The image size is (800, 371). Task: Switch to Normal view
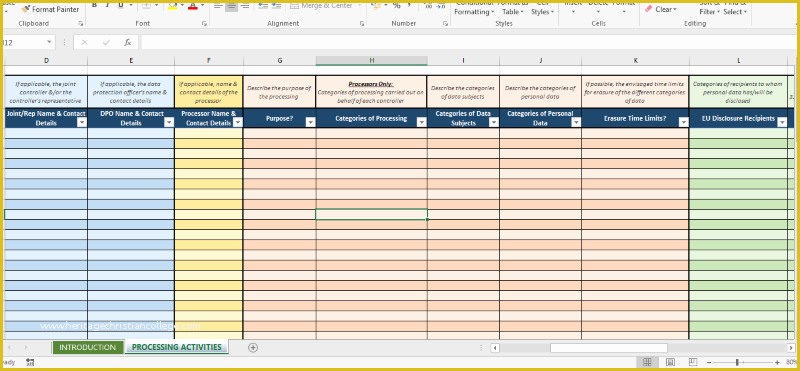647,362
